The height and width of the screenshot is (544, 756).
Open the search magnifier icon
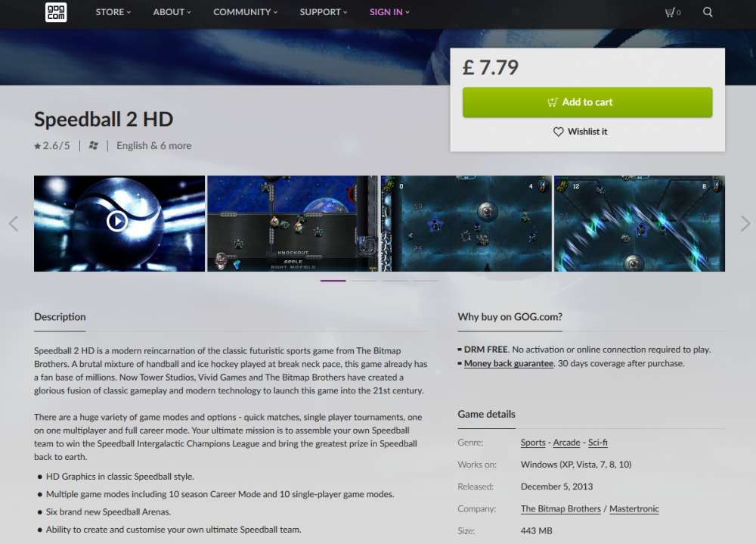pos(708,12)
